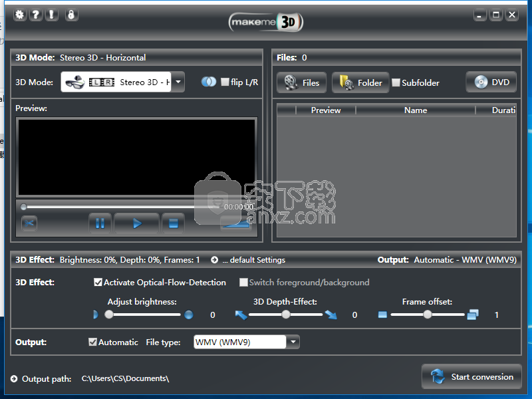
Task: Toggle Switch foreground/background checkbox
Action: [243, 282]
